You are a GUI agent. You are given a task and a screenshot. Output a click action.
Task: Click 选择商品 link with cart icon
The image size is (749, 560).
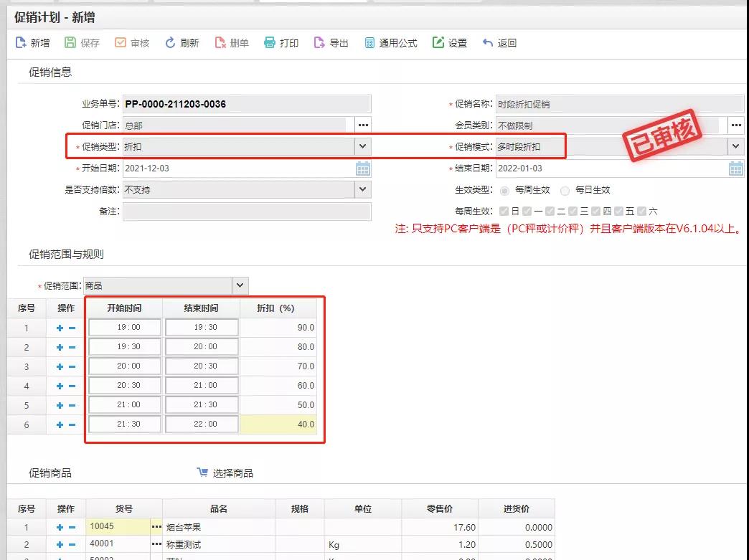(225, 473)
